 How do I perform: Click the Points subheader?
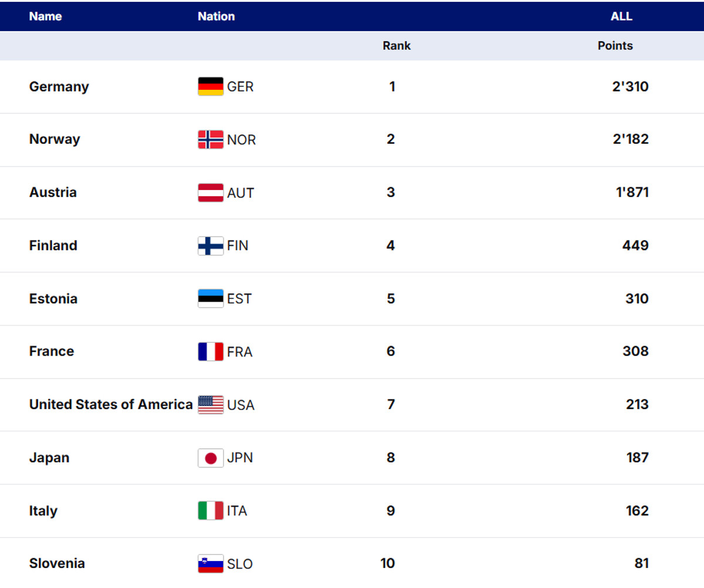[615, 46]
